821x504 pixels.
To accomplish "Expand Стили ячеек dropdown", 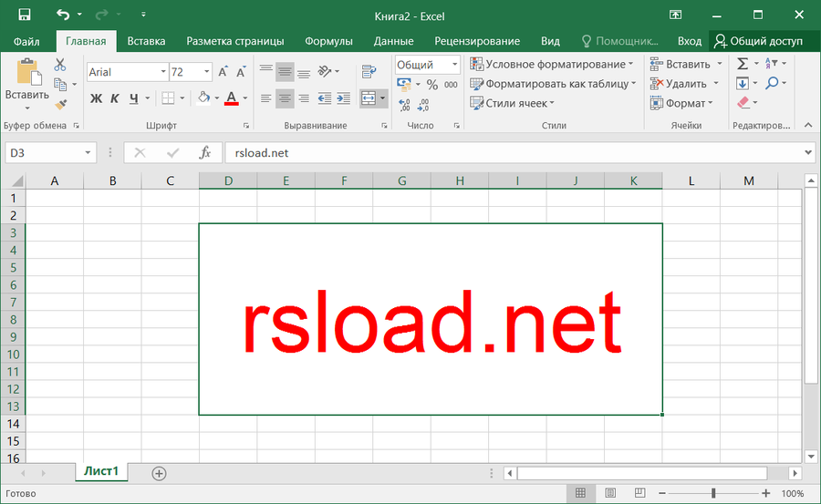I will point(552,104).
